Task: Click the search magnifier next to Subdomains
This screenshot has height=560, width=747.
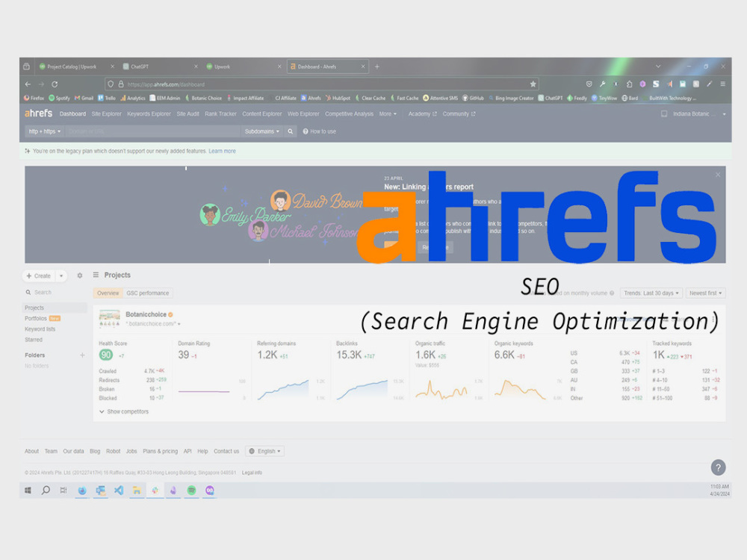Action: pyautogui.click(x=290, y=131)
